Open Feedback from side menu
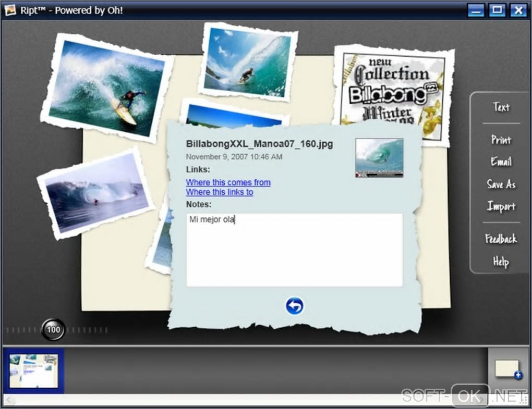Image resolution: width=532 pixels, height=409 pixels. (501, 239)
